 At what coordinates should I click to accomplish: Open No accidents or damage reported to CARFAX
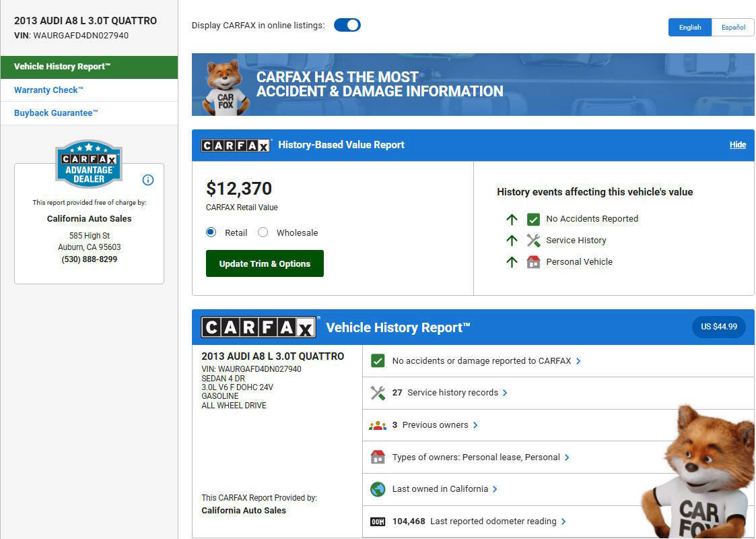481,361
